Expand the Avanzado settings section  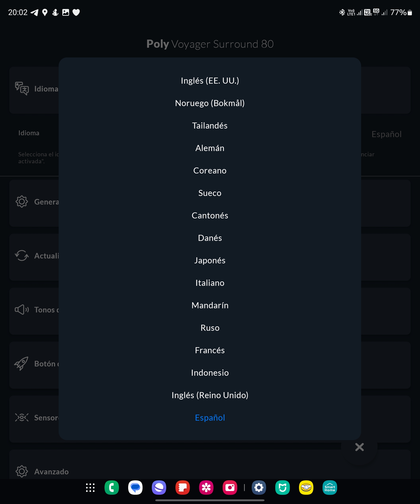(x=51, y=471)
